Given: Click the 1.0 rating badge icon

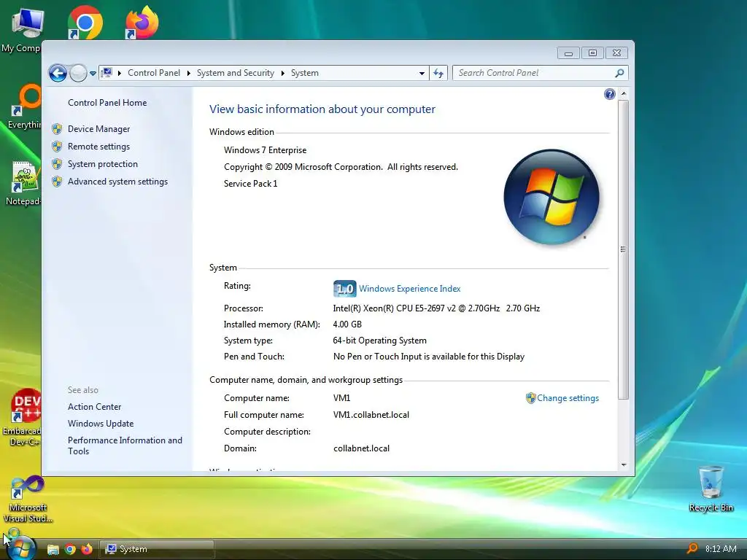Looking at the screenshot, I should (x=344, y=289).
